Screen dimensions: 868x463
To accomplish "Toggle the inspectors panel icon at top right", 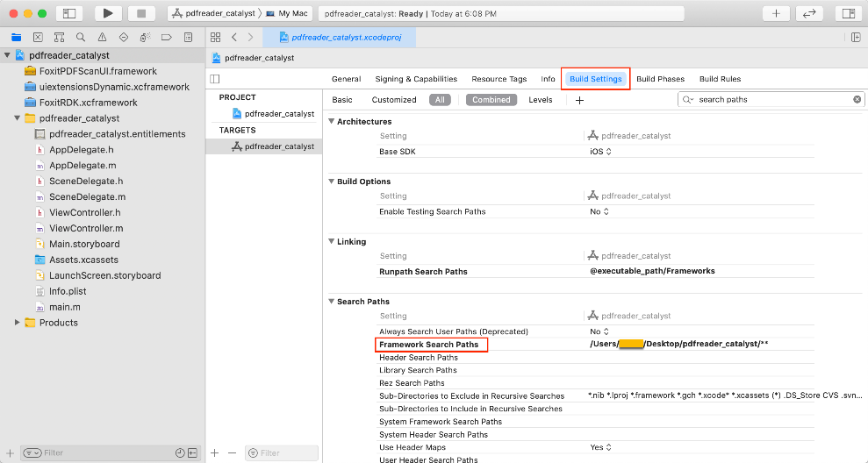I will 847,13.
